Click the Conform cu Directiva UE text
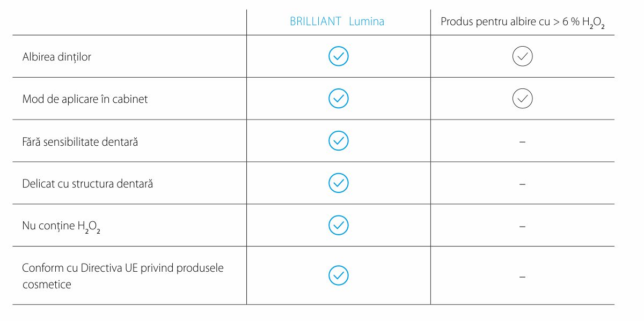The image size is (644, 321). tap(122, 268)
